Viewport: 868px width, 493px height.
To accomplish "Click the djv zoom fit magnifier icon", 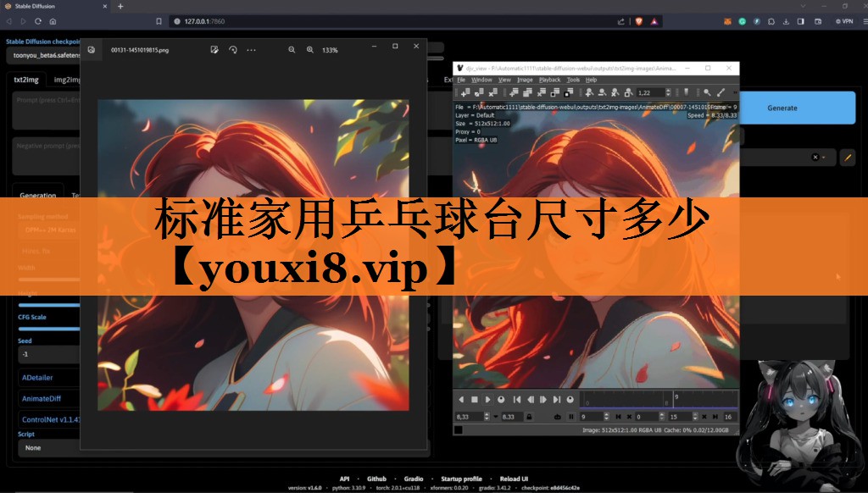I will [x=628, y=92].
